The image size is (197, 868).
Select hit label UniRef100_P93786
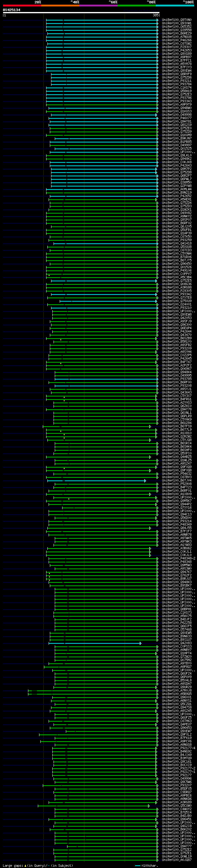tap(177, 98)
